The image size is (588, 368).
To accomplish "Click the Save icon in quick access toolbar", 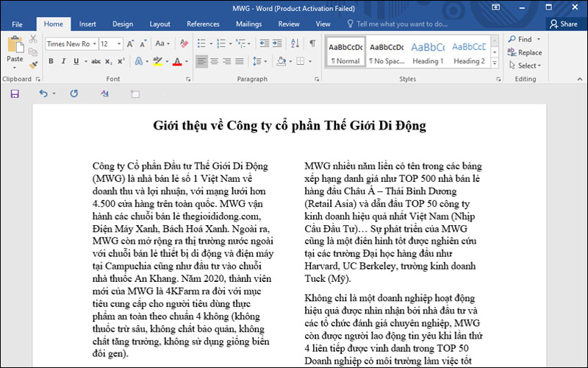I will [15, 93].
